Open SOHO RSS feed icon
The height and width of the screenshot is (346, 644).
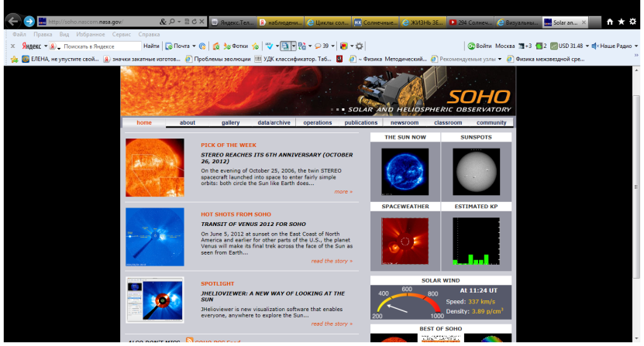coord(189,340)
